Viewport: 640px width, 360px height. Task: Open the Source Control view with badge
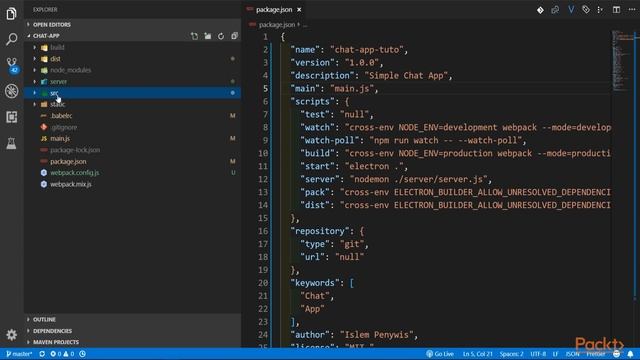12,65
